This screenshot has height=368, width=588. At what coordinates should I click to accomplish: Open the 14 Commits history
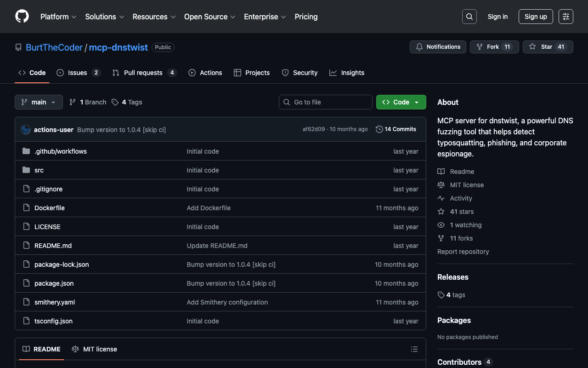(x=396, y=129)
